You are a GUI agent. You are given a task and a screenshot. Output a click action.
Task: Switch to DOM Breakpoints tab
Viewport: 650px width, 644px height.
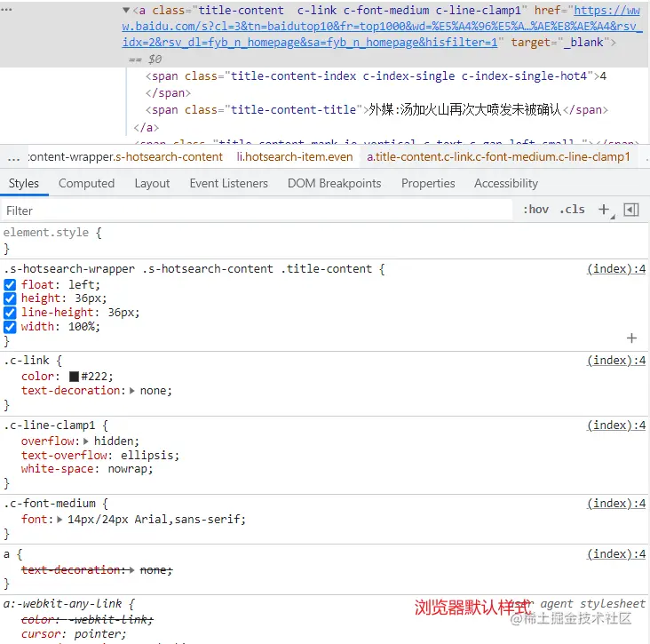coord(334,183)
